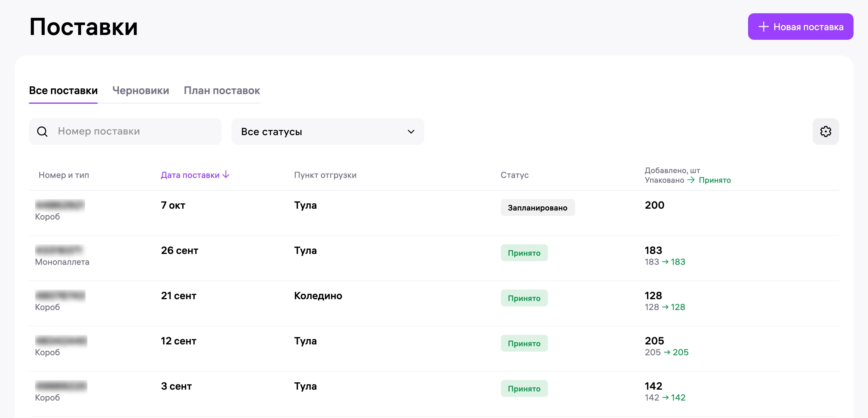The width and height of the screenshot is (868, 418).
Task: Open the План поставок tab
Action: tap(222, 91)
